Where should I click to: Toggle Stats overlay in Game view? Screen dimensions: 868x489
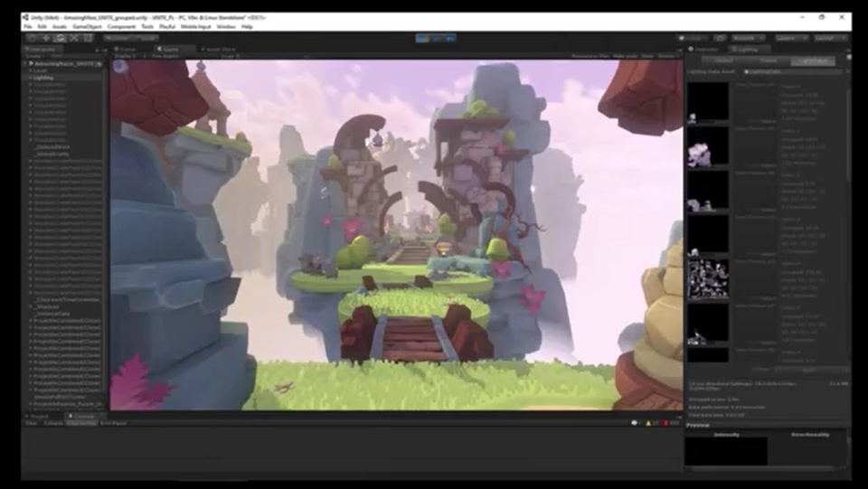tap(647, 56)
